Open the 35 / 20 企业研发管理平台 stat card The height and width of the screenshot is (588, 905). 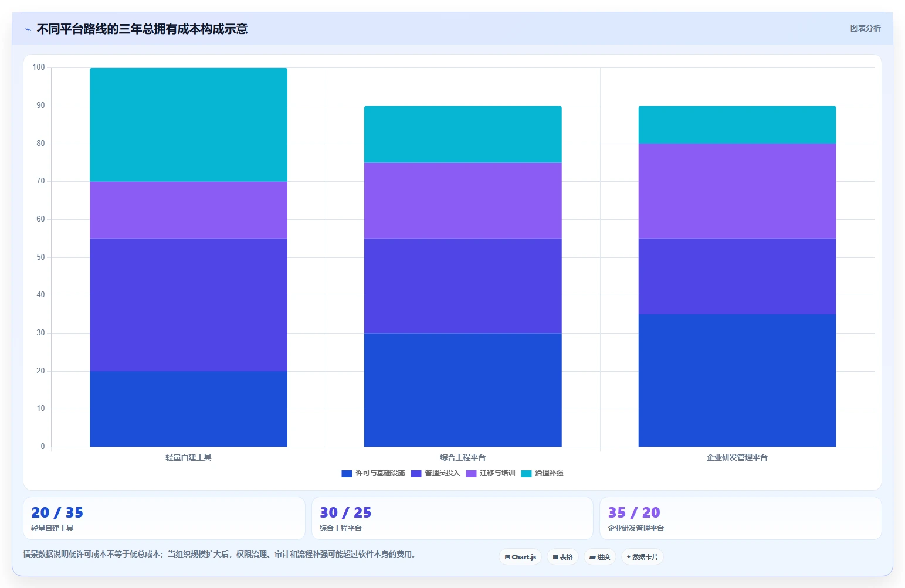click(x=741, y=518)
